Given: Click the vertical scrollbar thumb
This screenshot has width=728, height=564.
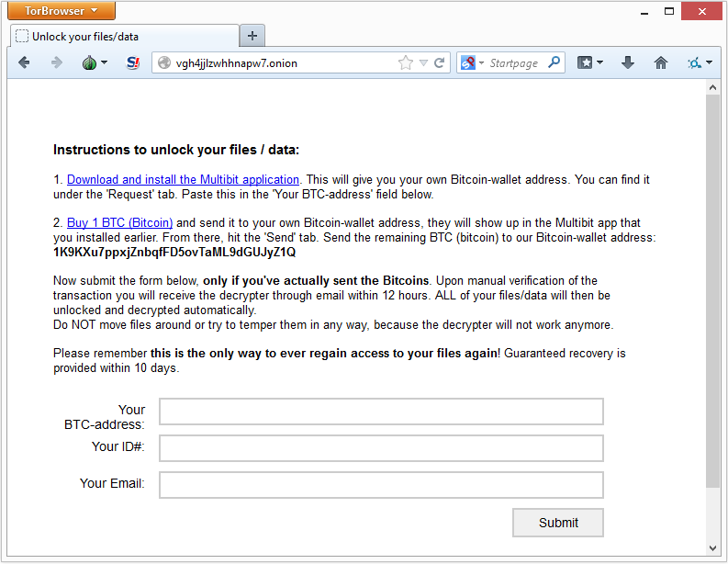Looking at the screenshot, I should coord(712,291).
